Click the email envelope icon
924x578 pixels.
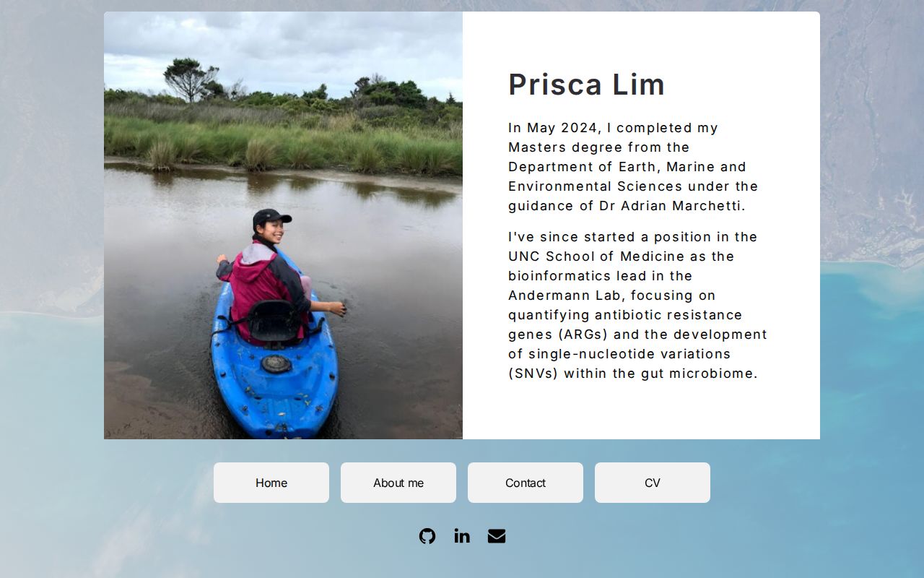497,536
